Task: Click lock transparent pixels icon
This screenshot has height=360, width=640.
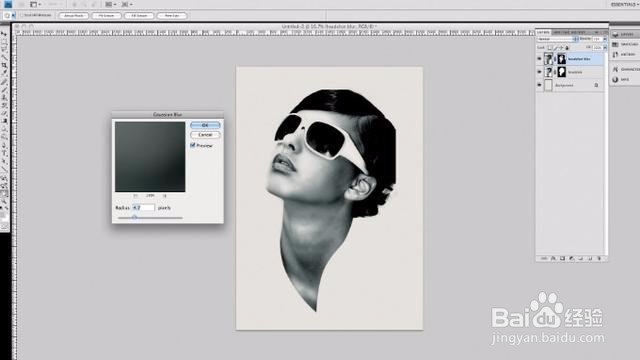Action: click(x=549, y=48)
